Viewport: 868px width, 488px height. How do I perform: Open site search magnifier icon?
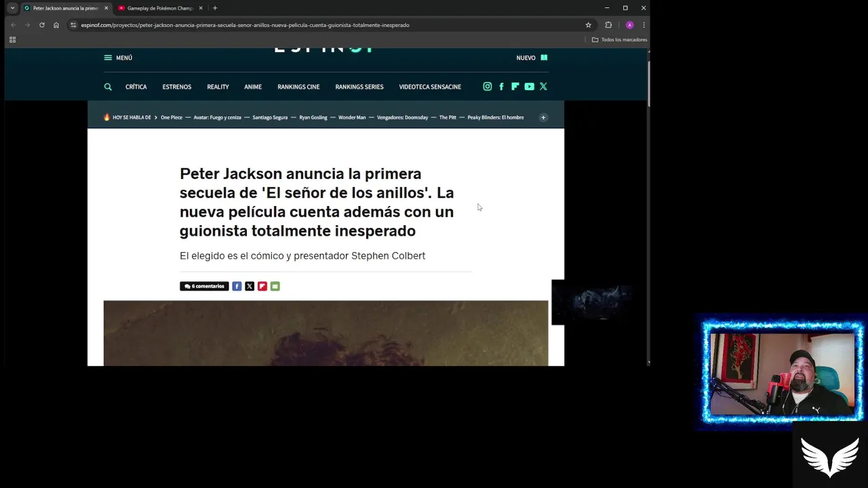click(108, 87)
